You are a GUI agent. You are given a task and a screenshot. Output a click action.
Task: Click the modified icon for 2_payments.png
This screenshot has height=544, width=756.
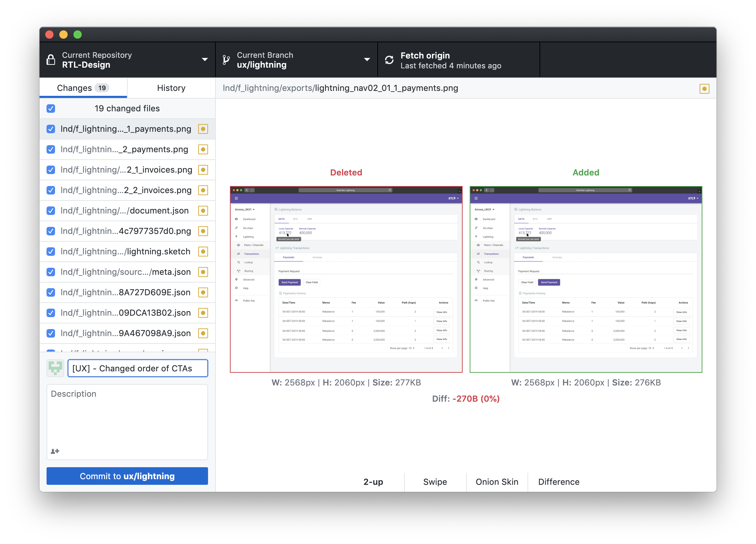[203, 149]
